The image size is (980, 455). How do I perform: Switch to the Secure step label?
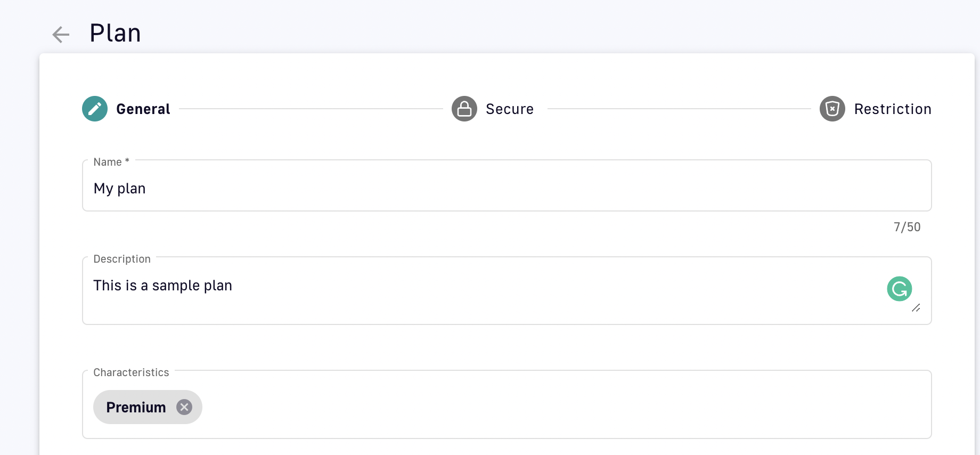[x=510, y=109]
